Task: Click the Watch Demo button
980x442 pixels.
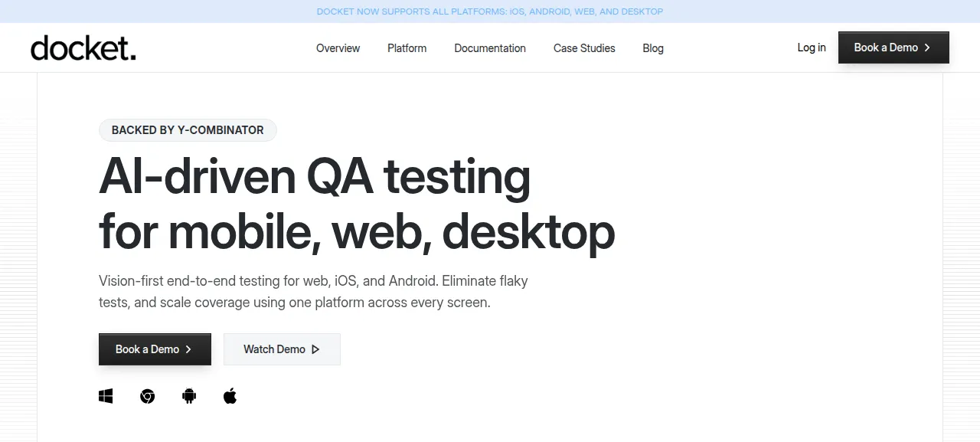Action: coord(282,349)
